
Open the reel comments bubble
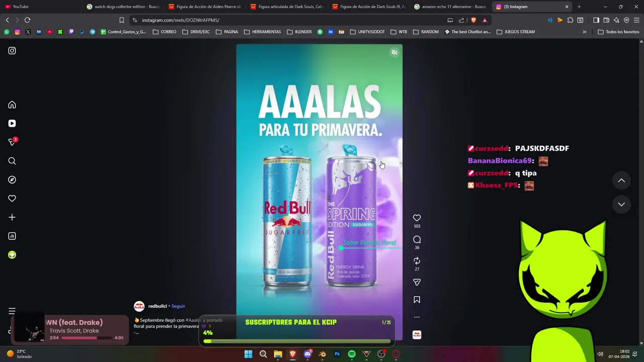pos(417,239)
